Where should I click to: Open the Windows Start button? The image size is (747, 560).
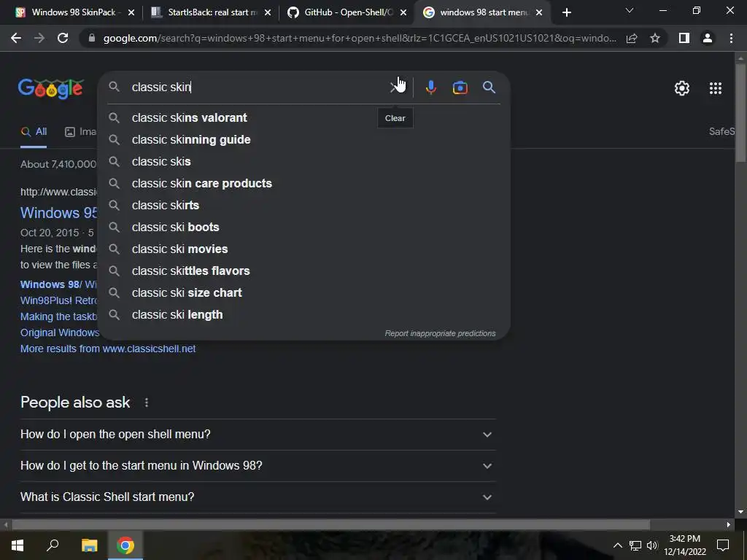[18, 545]
